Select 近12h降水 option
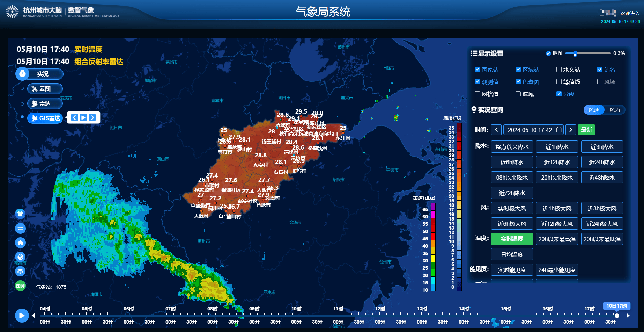This screenshot has width=644, height=332. tap(557, 162)
